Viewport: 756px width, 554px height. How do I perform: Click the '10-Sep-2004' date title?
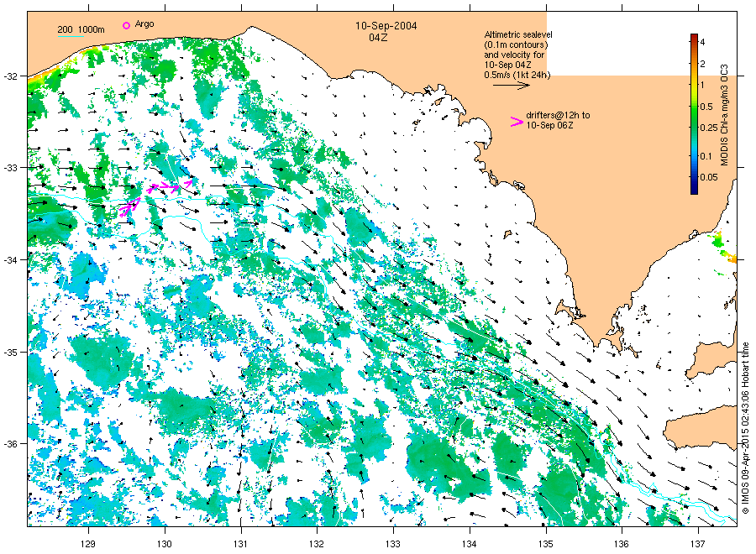(x=386, y=26)
